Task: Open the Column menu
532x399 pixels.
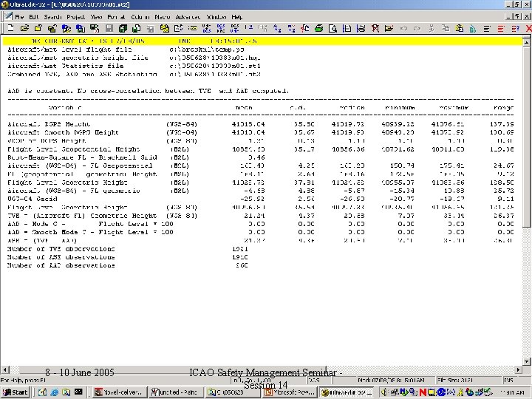Action: (x=140, y=16)
